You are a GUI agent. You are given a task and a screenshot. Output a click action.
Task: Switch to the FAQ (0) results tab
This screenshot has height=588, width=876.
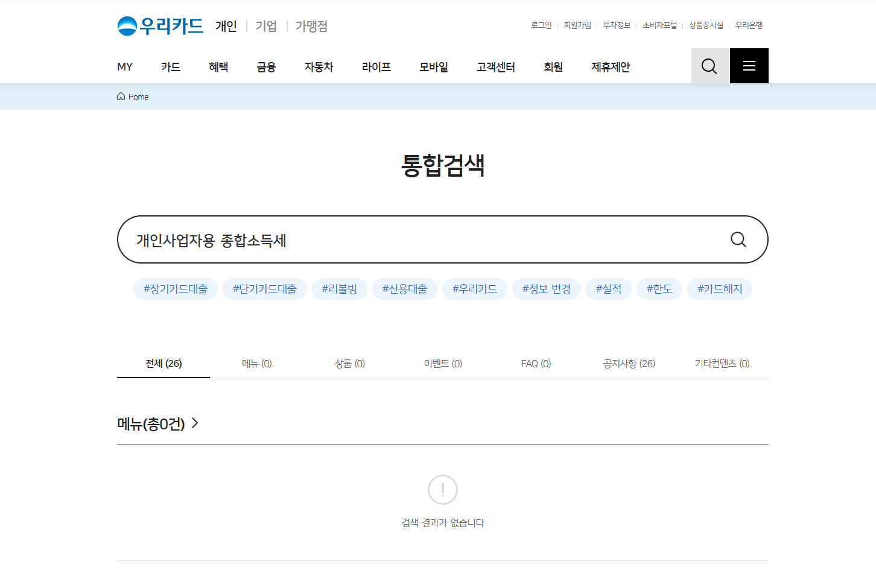pyautogui.click(x=536, y=363)
